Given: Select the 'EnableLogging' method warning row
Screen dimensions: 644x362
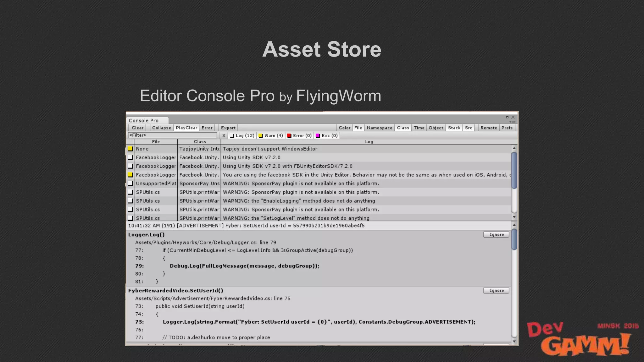Looking at the screenshot, I should click(319, 201).
